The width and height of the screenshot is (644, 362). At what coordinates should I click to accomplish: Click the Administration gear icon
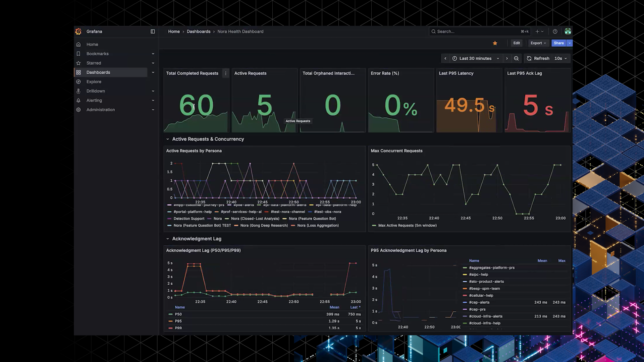pos(78,110)
